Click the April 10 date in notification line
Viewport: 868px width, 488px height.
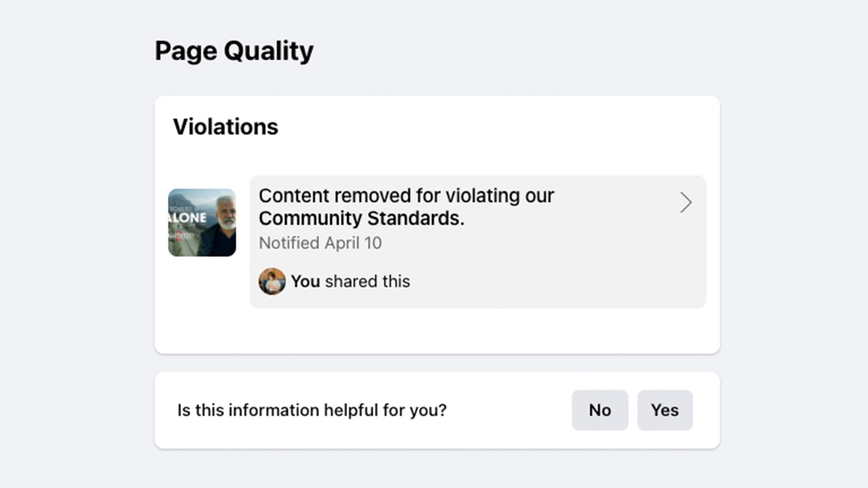(x=353, y=243)
